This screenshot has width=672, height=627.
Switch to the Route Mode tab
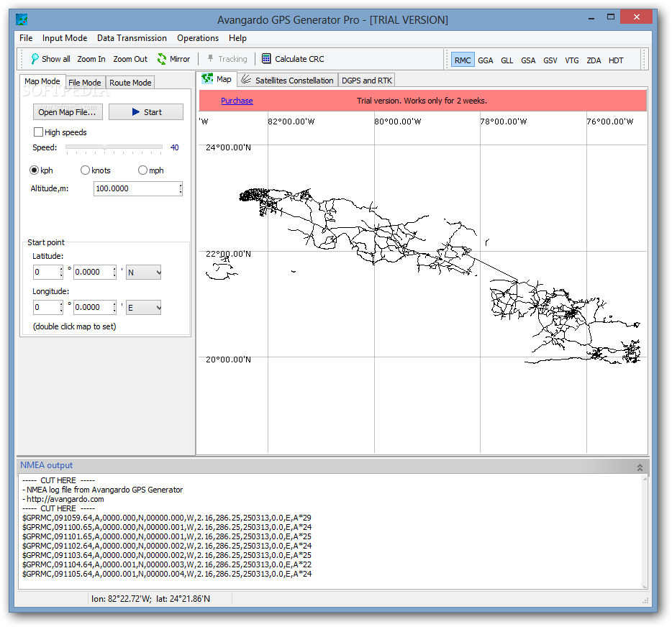click(130, 83)
